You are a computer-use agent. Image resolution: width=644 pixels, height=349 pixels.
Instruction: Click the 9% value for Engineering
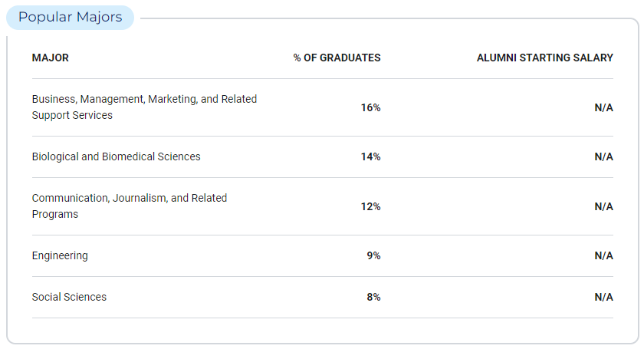[x=373, y=255]
